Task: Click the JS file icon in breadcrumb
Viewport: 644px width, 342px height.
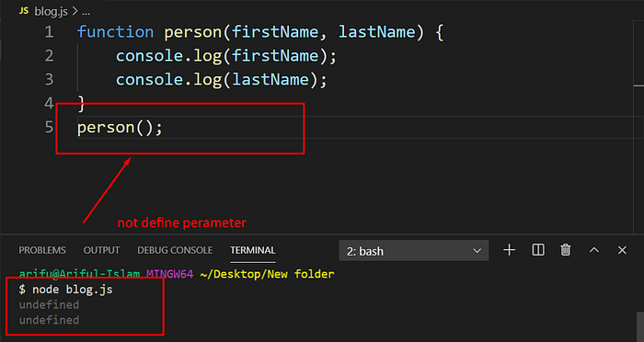Action: [24, 11]
